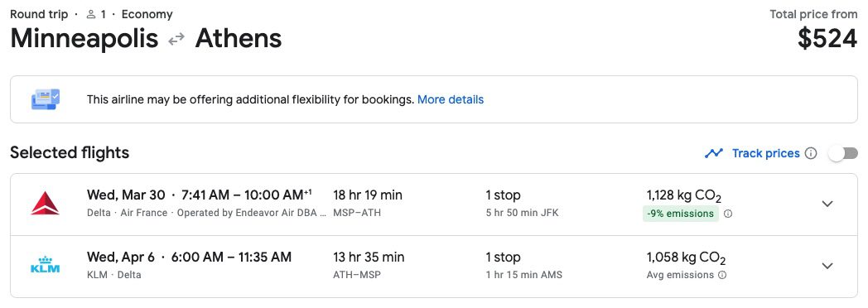868x308 pixels.
Task: Expand the Wed, Mar 30 Delta flight details
Action: point(827,204)
